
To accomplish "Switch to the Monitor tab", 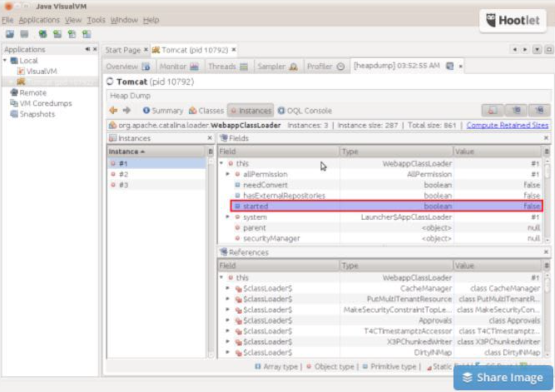I will [x=179, y=67].
